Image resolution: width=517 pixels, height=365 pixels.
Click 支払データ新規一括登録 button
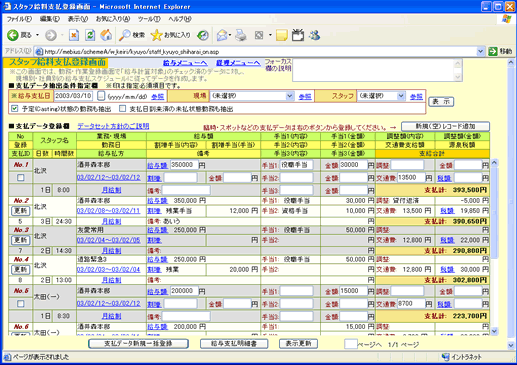[138, 344]
